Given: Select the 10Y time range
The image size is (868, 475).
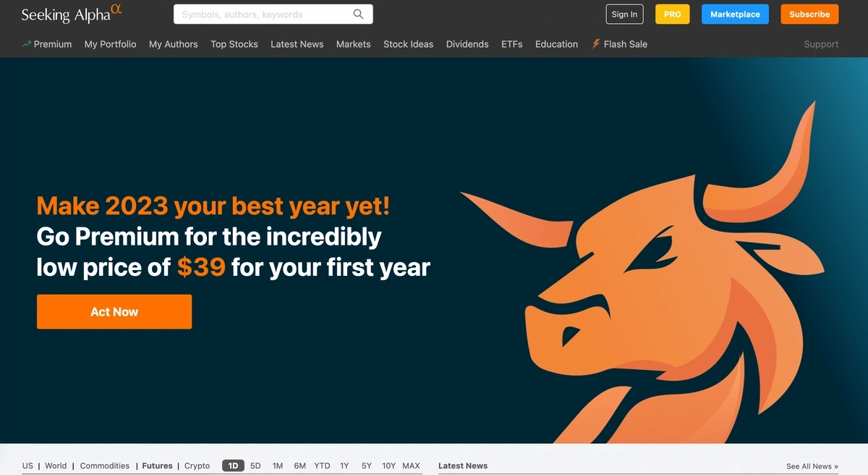Looking at the screenshot, I should click(x=389, y=466).
